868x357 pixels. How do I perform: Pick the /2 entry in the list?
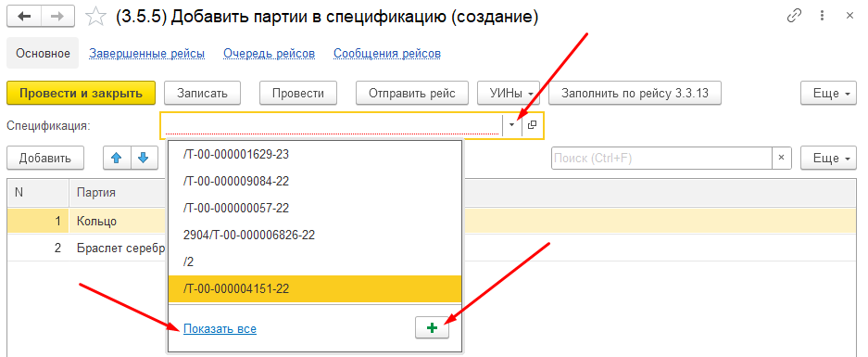tap(315, 261)
